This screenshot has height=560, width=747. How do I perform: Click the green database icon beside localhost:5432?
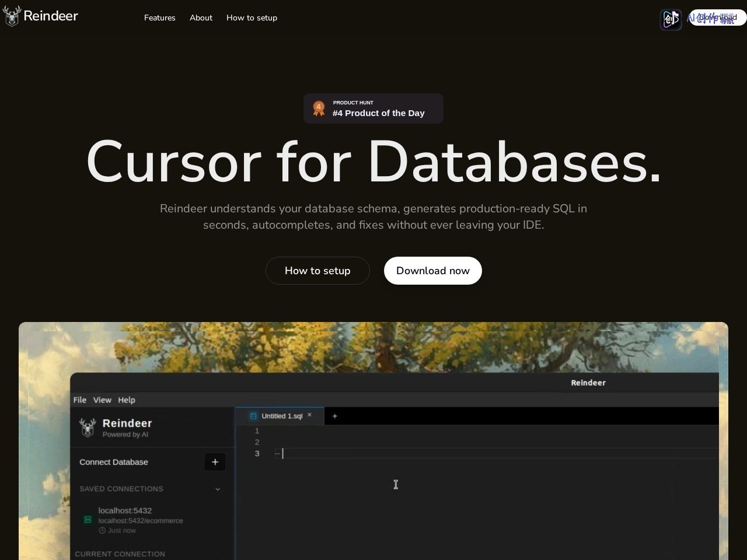tap(88, 519)
